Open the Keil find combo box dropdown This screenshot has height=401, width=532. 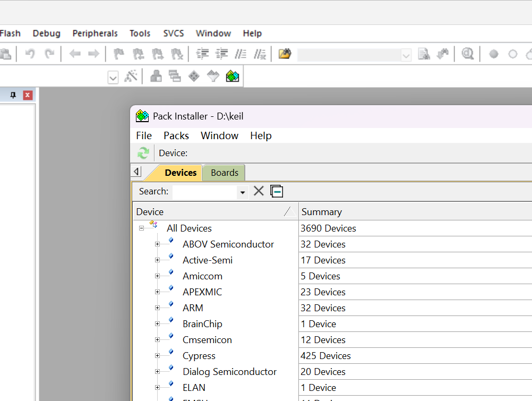point(406,55)
